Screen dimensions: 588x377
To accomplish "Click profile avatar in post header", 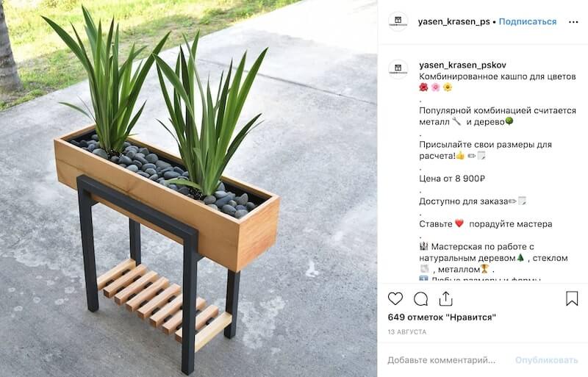I will click(398, 21).
